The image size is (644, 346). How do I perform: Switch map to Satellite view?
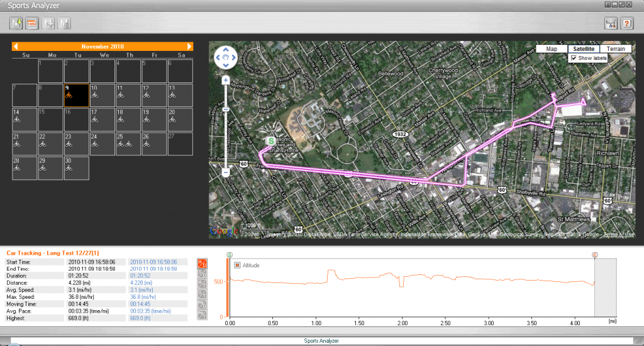coord(584,48)
